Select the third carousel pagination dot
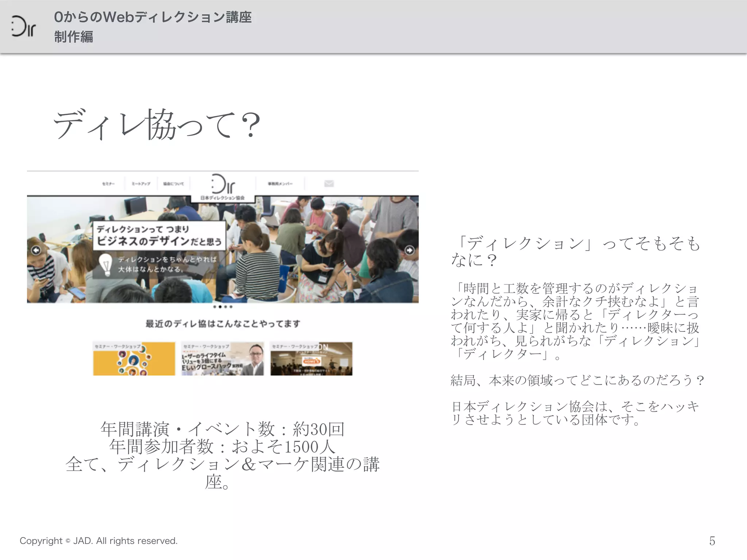 click(225, 307)
